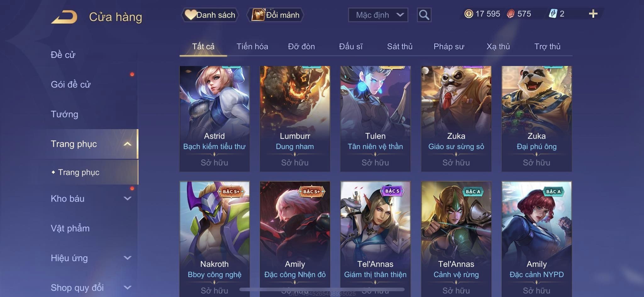
Task: Open Đổi mảnh shard exchange chest
Action: (258, 15)
